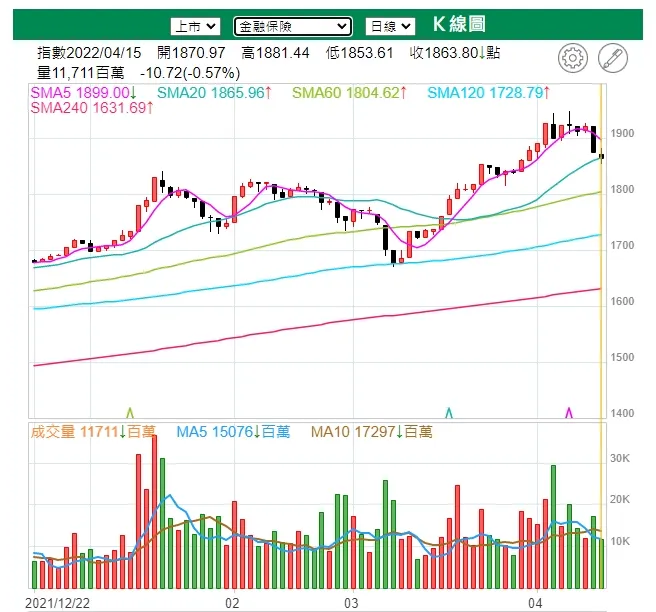Click the 1900 price axis label
Viewport: 656px width, 612px height.
pyautogui.click(x=622, y=133)
